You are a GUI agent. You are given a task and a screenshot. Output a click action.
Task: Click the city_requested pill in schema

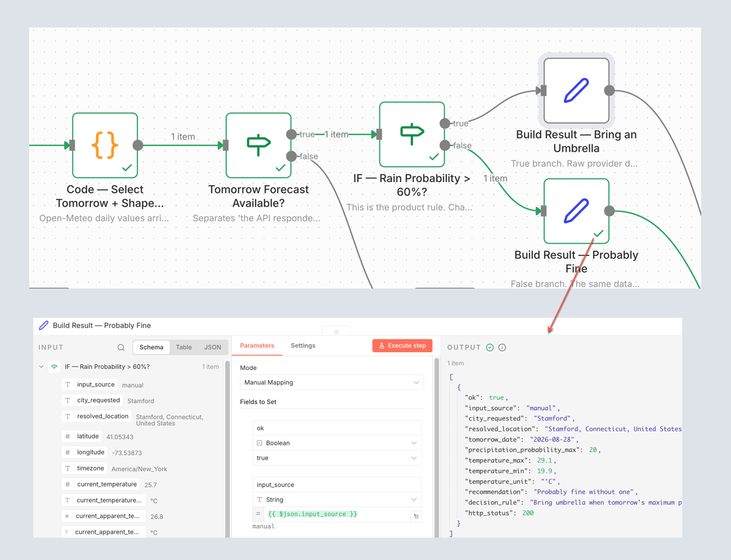[x=92, y=400]
